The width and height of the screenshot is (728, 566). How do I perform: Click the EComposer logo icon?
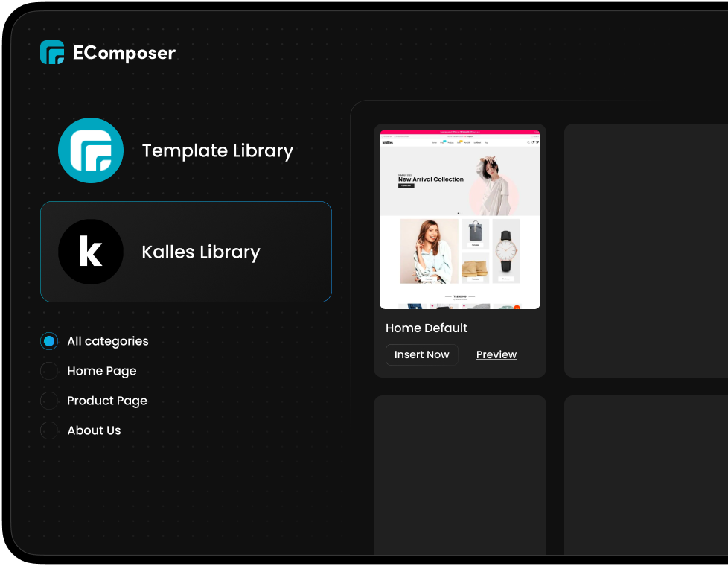(x=52, y=52)
